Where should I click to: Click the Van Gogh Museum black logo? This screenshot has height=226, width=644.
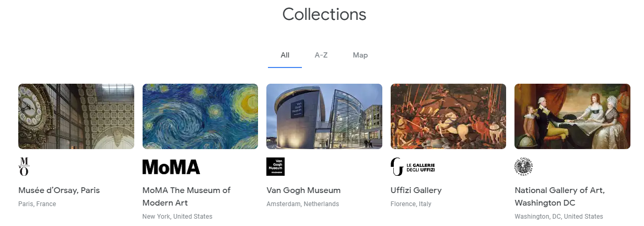click(x=275, y=166)
